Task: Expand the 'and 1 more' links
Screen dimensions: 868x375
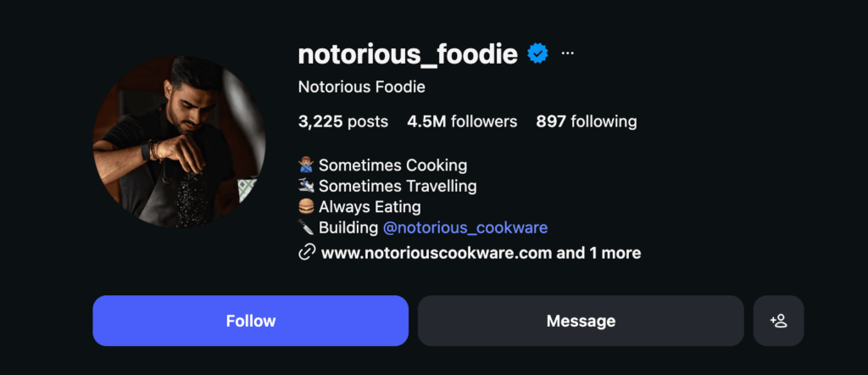Action: pyautogui.click(x=598, y=253)
